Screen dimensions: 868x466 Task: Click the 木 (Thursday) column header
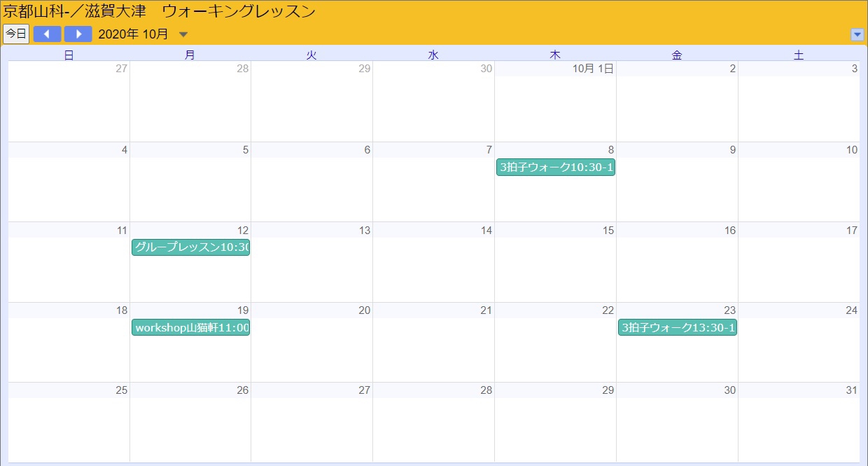[556, 55]
